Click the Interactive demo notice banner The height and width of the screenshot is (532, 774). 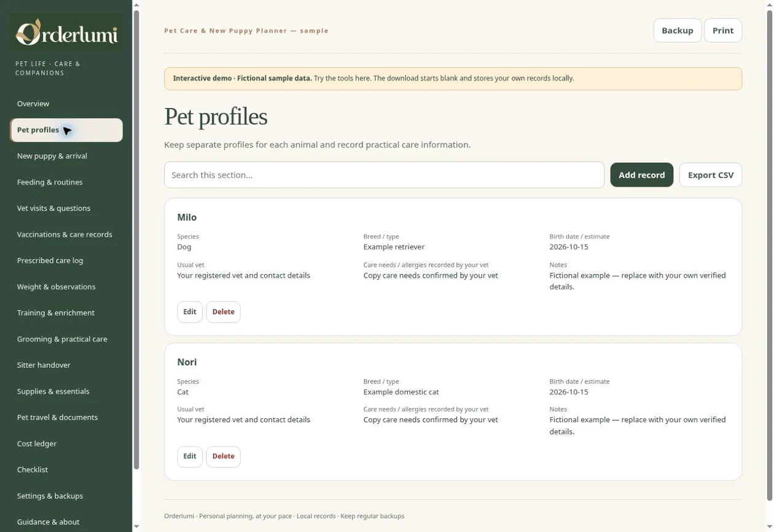tap(453, 79)
